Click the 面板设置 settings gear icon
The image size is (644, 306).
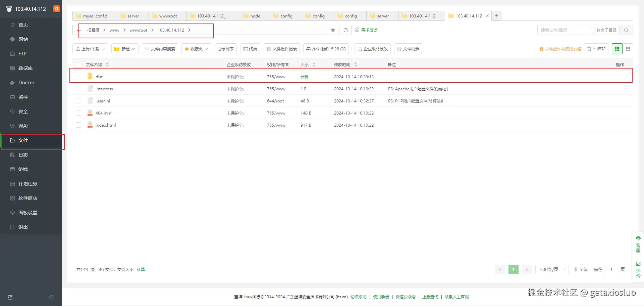click(x=12, y=213)
